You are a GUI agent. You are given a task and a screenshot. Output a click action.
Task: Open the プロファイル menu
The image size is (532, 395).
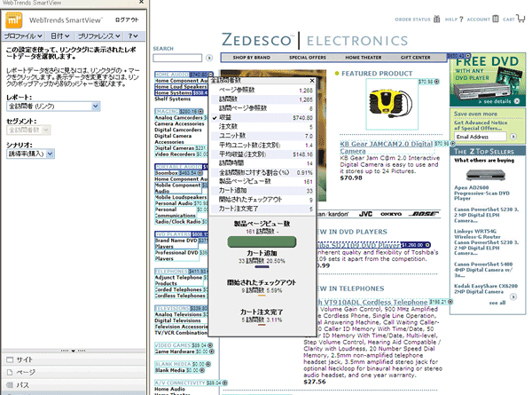[x=23, y=36]
